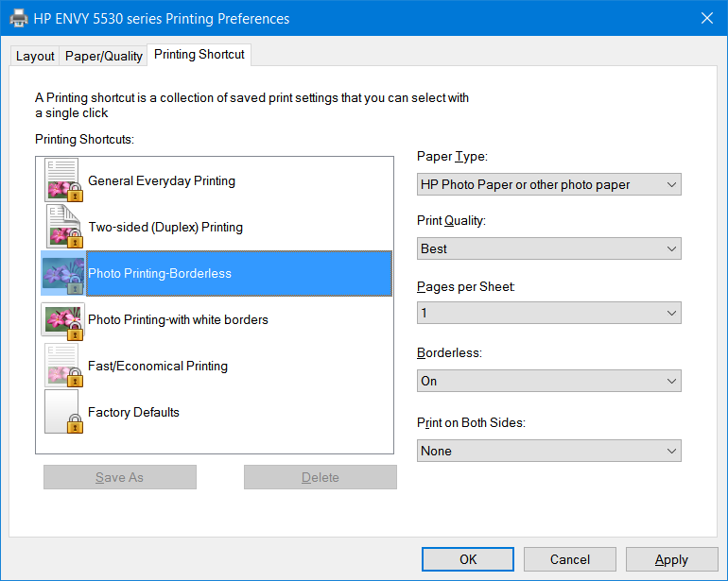Click the Save As button
The image size is (728, 581).
click(x=120, y=477)
